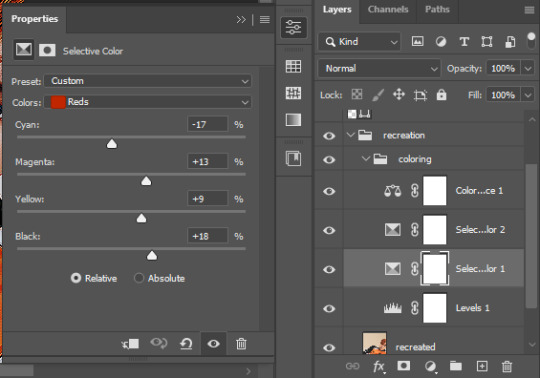Open the fx layer style menu
Viewport: 540px width, 378px height.
[379, 366]
